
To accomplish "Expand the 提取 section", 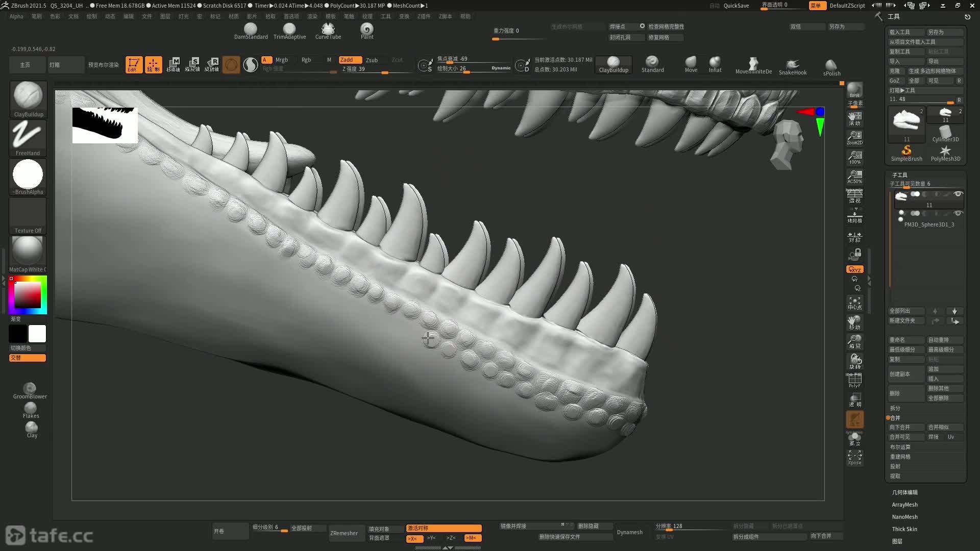I will tap(895, 476).
